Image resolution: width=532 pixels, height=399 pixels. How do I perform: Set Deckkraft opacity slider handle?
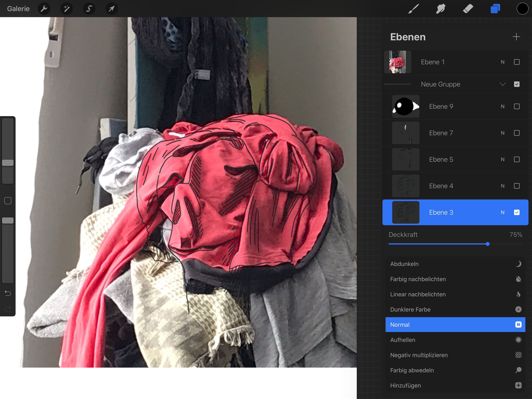point(488,244)
